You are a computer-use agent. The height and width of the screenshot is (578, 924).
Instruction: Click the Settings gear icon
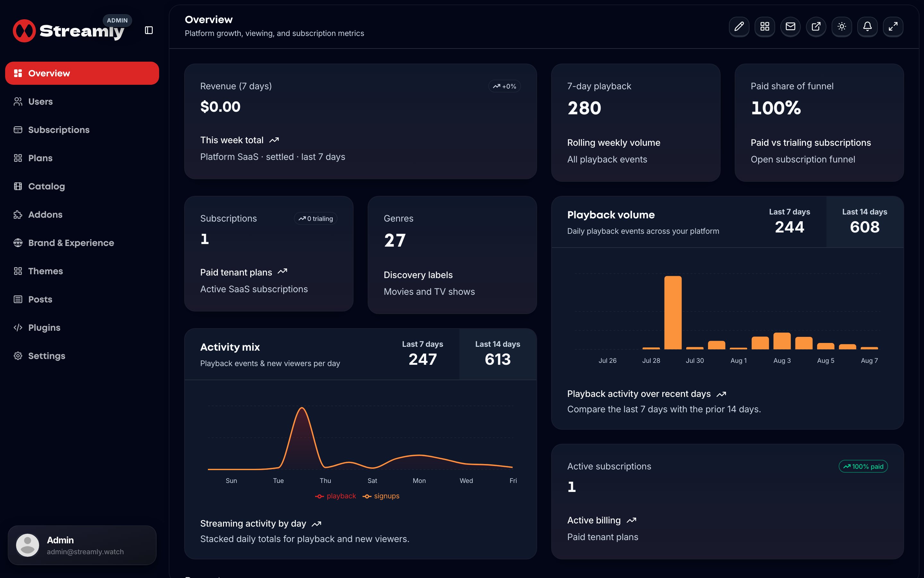click(x=18, y=356)
